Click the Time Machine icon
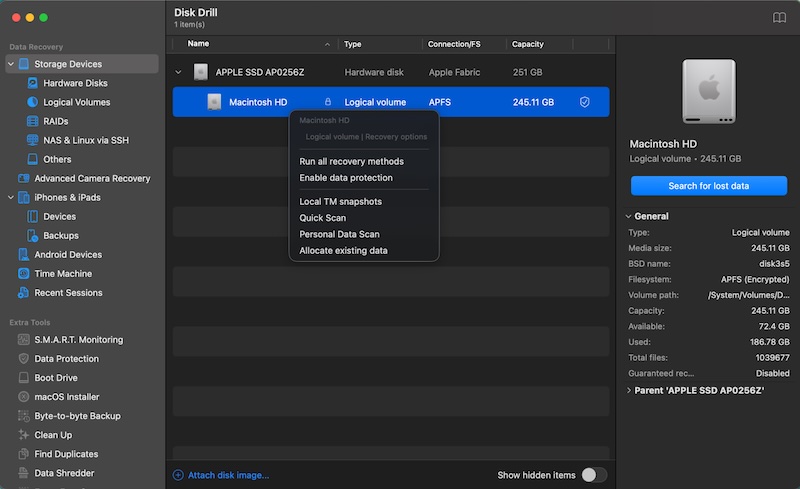 tap(23, 274)
